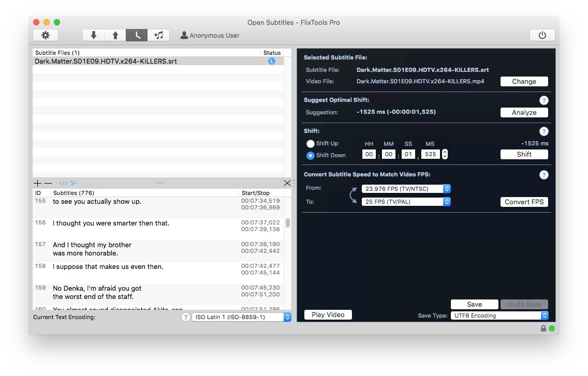Open help for Convert Subtitle Speed
The width and height of the screenshot is (588, 376).
(x=544, y=175)
